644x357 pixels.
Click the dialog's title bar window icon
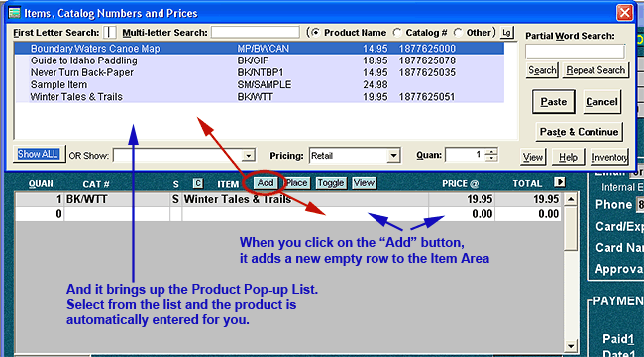pos(15,13)
